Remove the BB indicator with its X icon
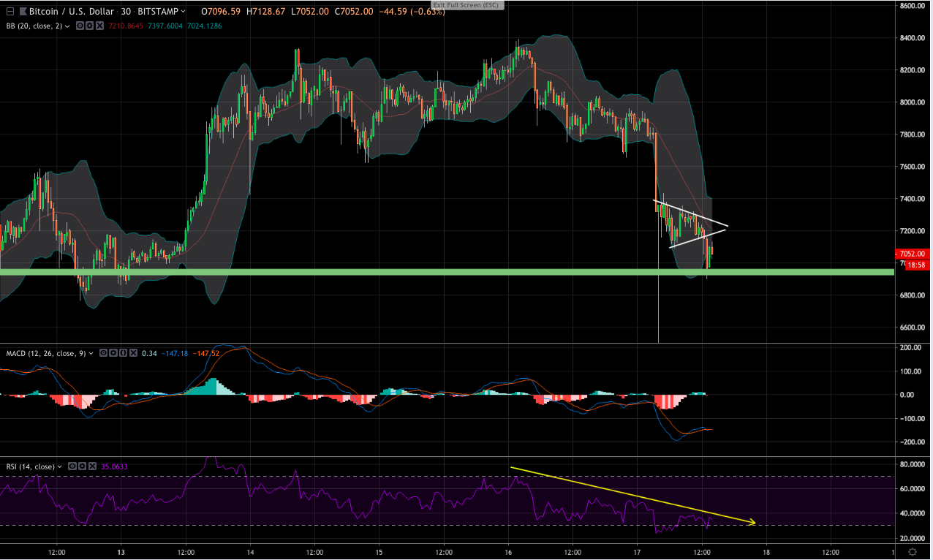Viewport: 933px width, 560px height. pyautogui.click(x=99, y=26)
